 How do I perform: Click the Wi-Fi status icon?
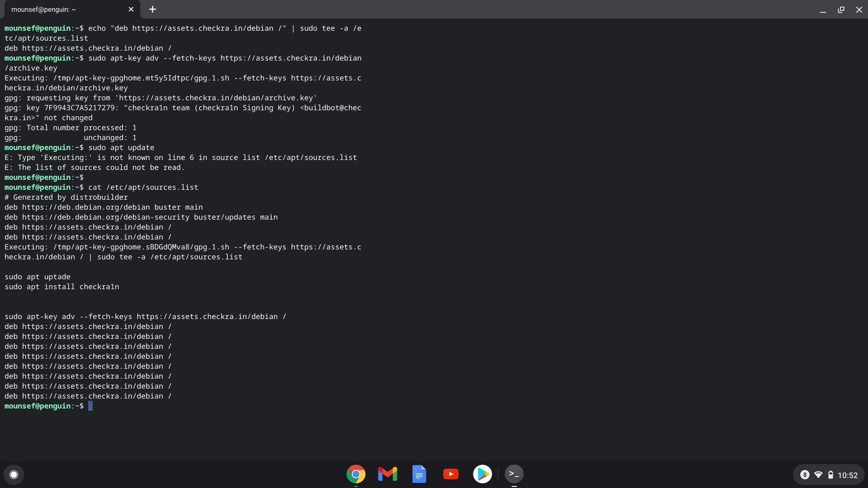[818, 475]
